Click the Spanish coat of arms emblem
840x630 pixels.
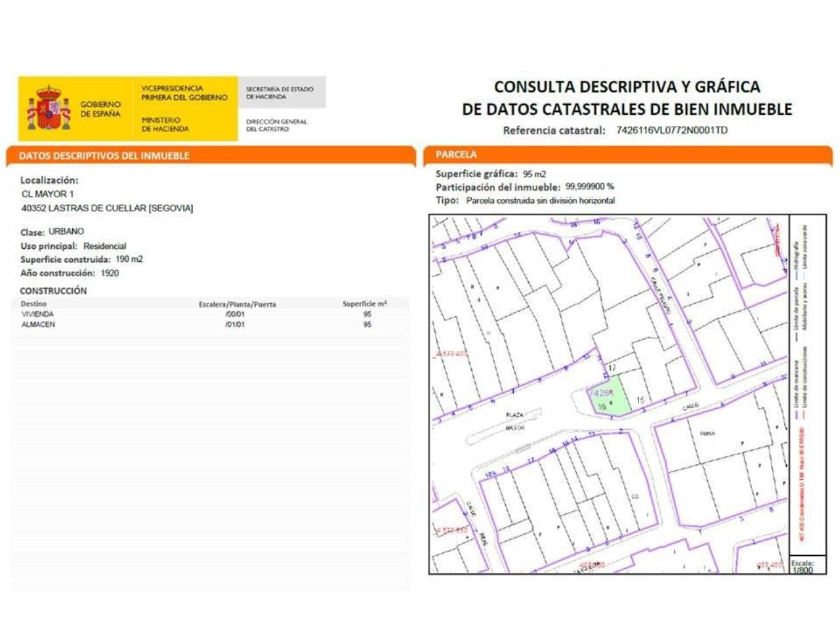click(49, 108)
